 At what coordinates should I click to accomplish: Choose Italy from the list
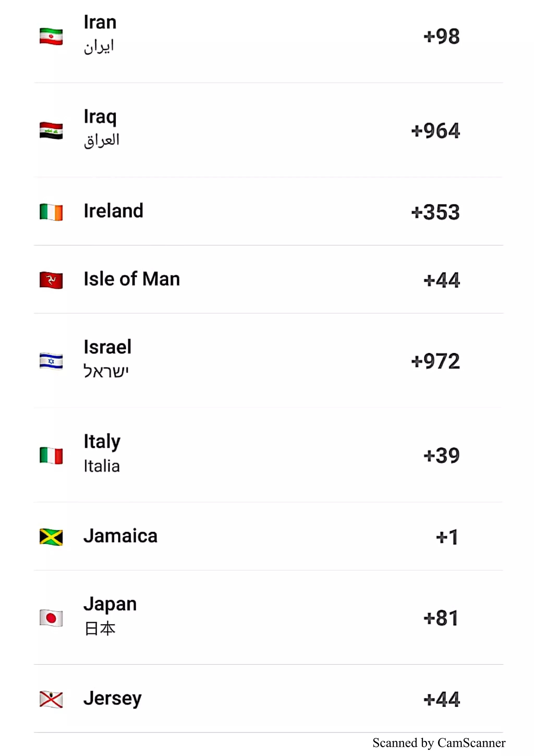click(269, 455)
